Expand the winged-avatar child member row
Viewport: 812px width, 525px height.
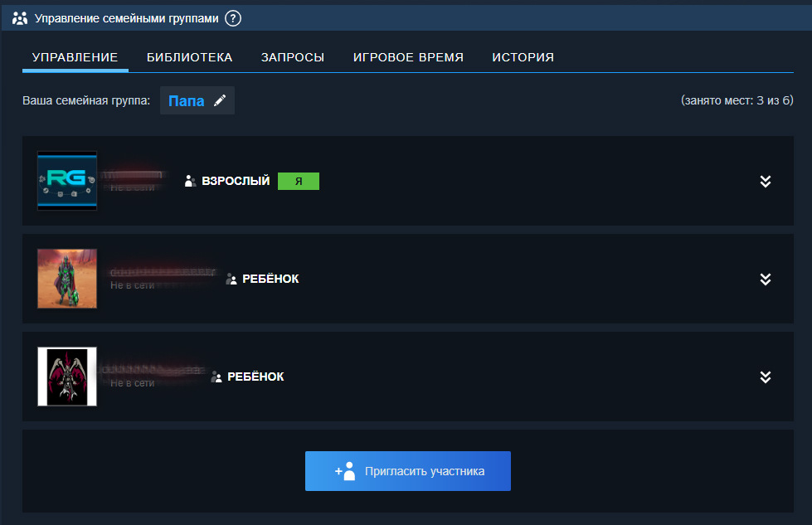pos(766,377)
